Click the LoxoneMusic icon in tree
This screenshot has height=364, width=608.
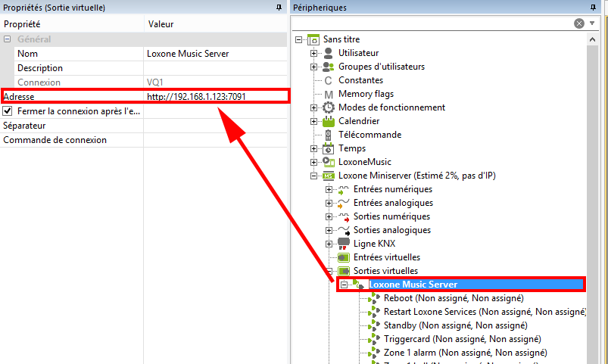[x=329, y=162]
